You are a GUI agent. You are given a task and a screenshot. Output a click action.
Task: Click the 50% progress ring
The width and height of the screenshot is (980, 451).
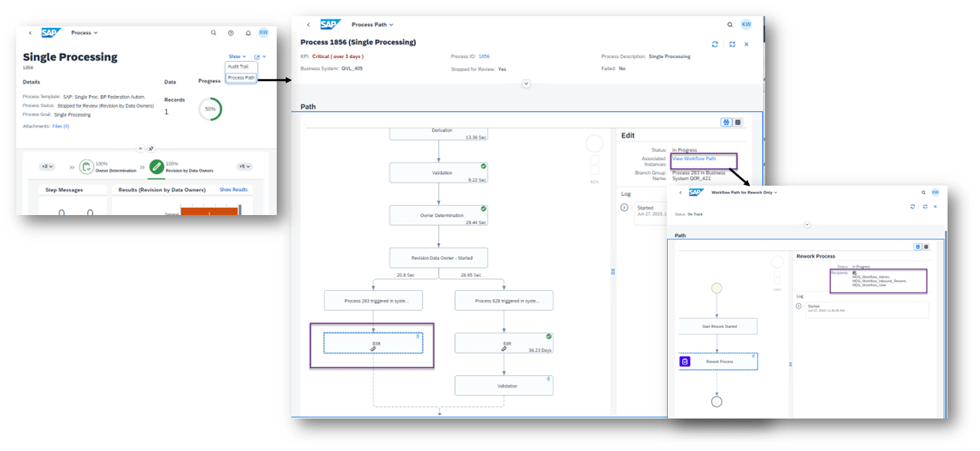point(210,108)
